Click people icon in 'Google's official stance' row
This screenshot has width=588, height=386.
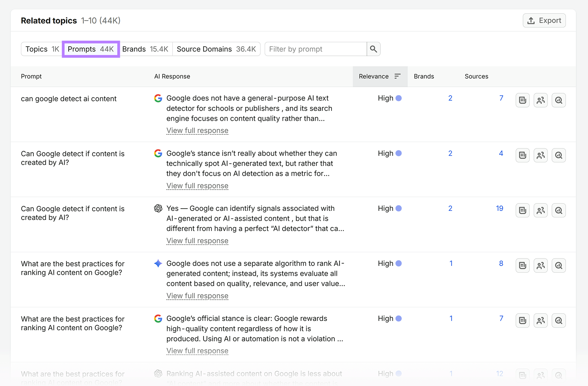pyautogui.click(x=541, y=321)
